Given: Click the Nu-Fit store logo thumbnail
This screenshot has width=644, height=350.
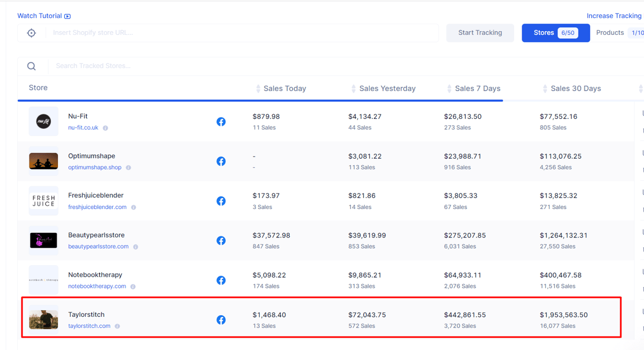Looking at the screenshot, I should (x=43, y=122).
